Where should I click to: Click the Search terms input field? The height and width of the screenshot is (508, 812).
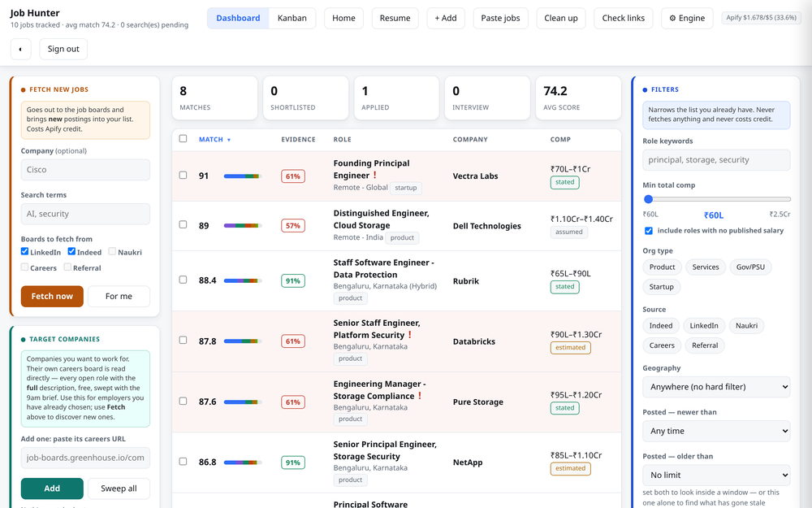pyautogui.click(x=85, y=214)
